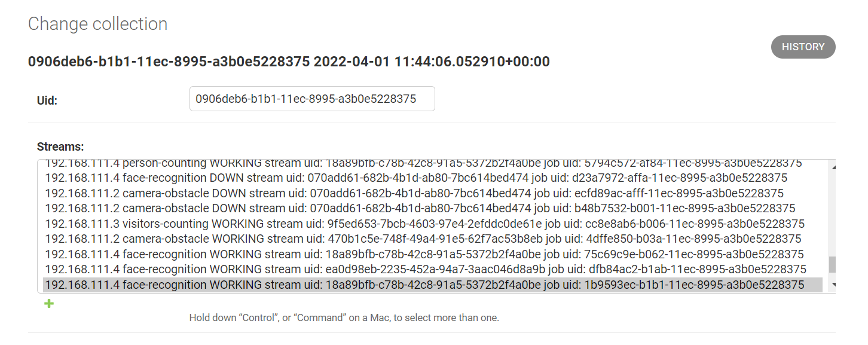868x345 pixels.
Task: Click the "Change collection" page heading
Action: [97, 24]
